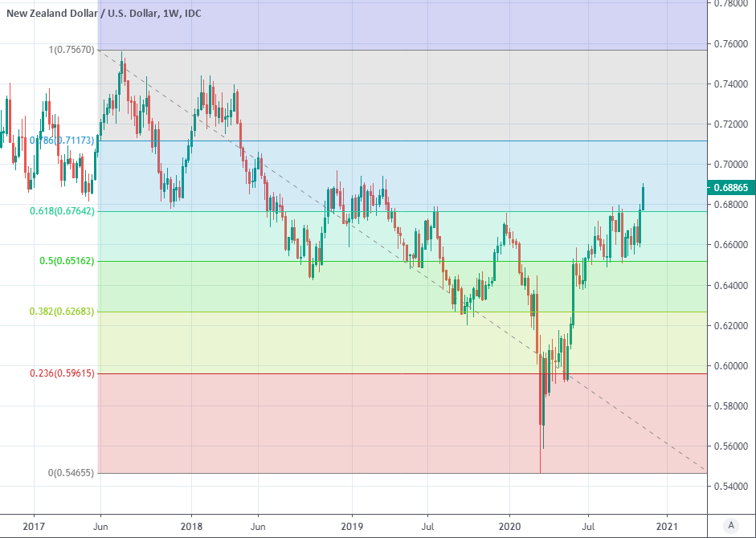The height and width of the screenshot is (538, 756).
Task: Click the 0.54000 price on the scale
Action: (x=731, y=487)
